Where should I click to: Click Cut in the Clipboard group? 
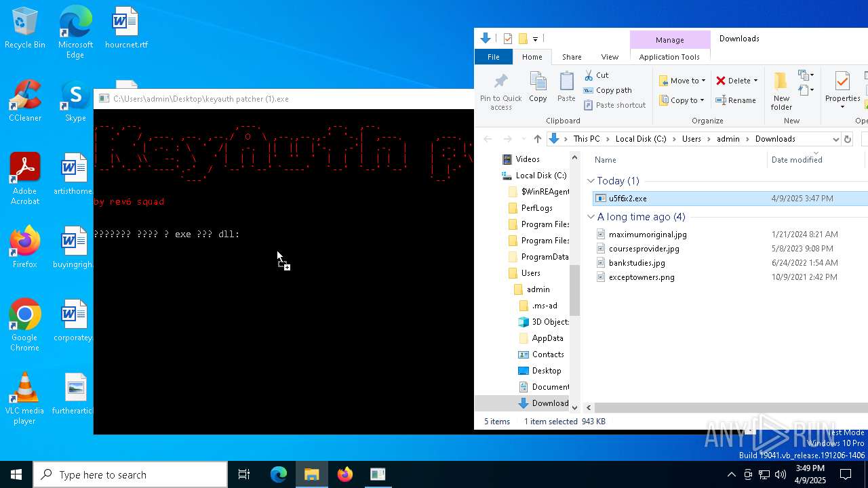596,75
